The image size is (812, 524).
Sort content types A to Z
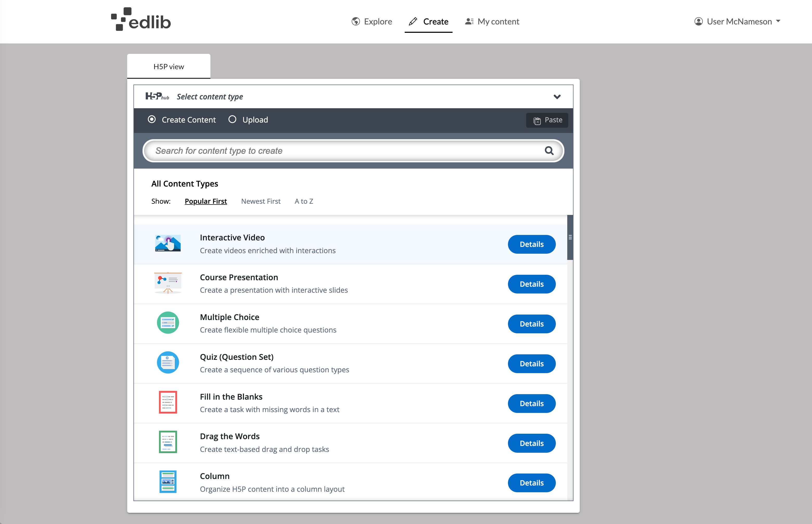[x=304, y=201]
